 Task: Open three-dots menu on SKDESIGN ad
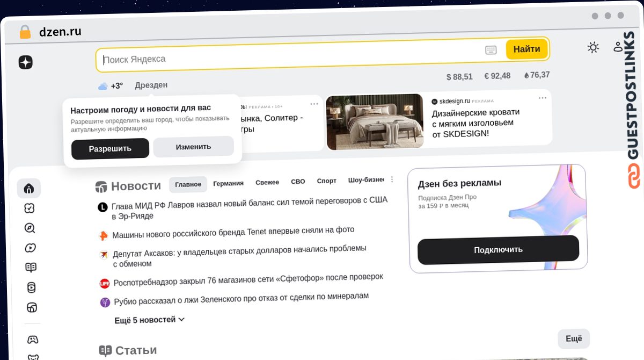(543, 98)
